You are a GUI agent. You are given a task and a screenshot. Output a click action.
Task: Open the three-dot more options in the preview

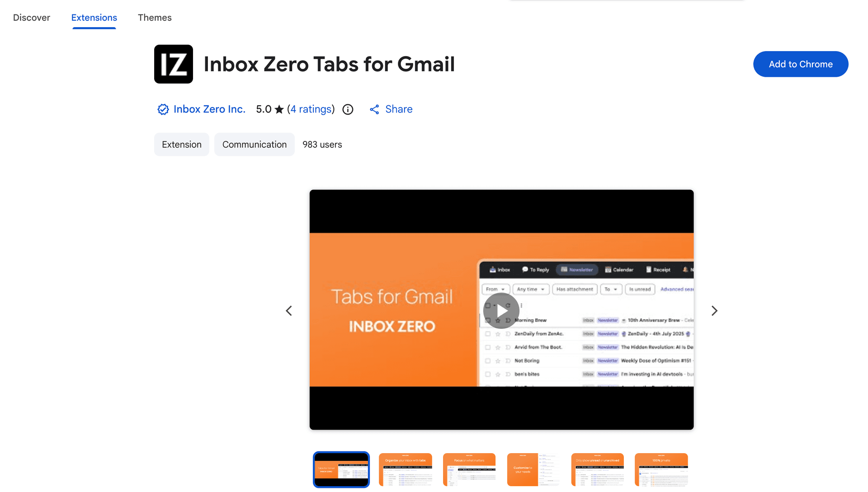[x=521, y=305]
